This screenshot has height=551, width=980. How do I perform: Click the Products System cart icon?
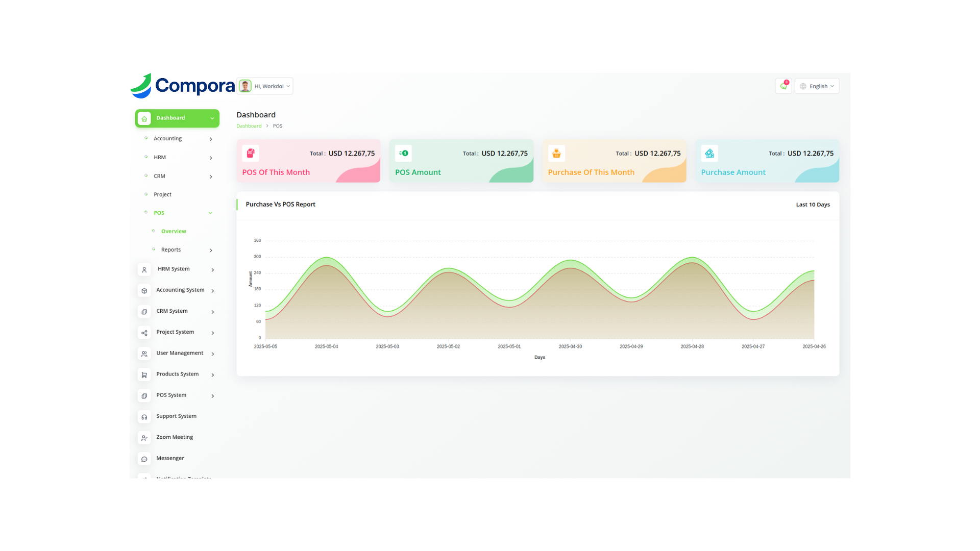[x=144, y=375]
